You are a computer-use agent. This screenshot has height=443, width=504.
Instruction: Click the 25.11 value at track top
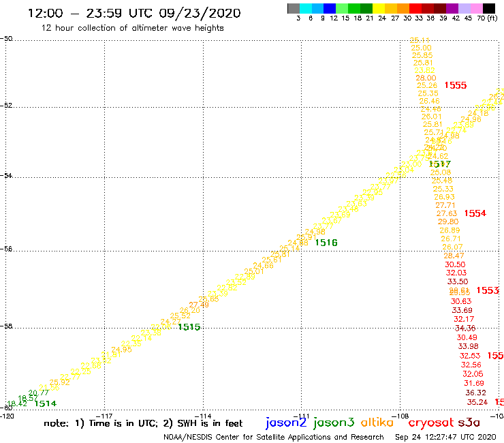point(420,40)
